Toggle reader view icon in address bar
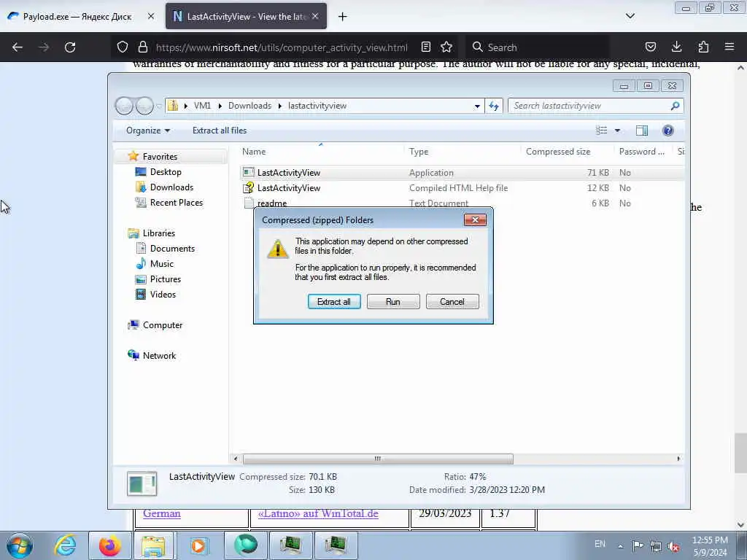The image size is (747, 560). tap(426, 47)
